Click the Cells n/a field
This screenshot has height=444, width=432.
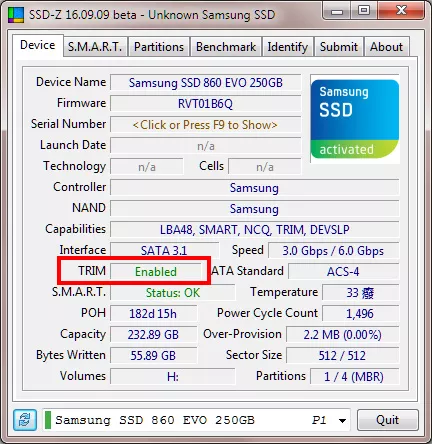(x=265, y=167)
